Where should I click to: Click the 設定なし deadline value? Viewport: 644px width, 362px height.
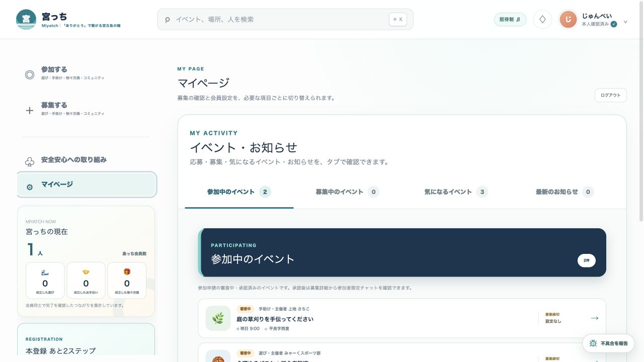click(x=553, y=321)
